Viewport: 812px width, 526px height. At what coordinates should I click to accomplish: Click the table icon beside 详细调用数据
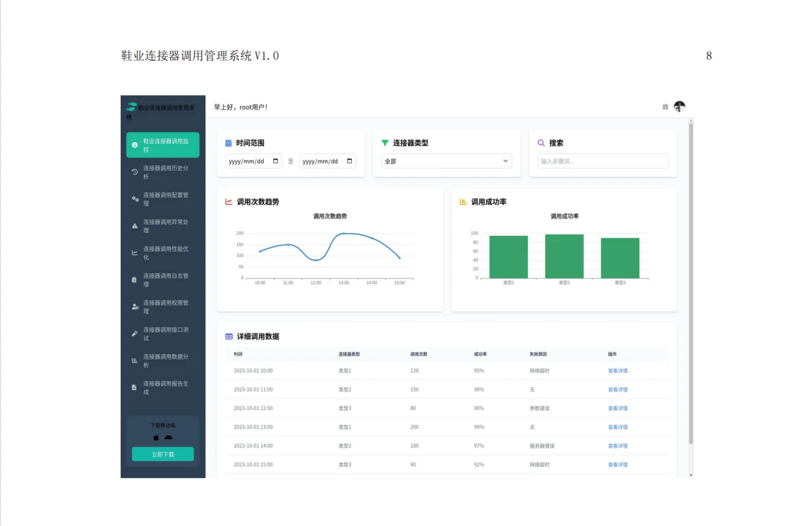coord(228,337)
